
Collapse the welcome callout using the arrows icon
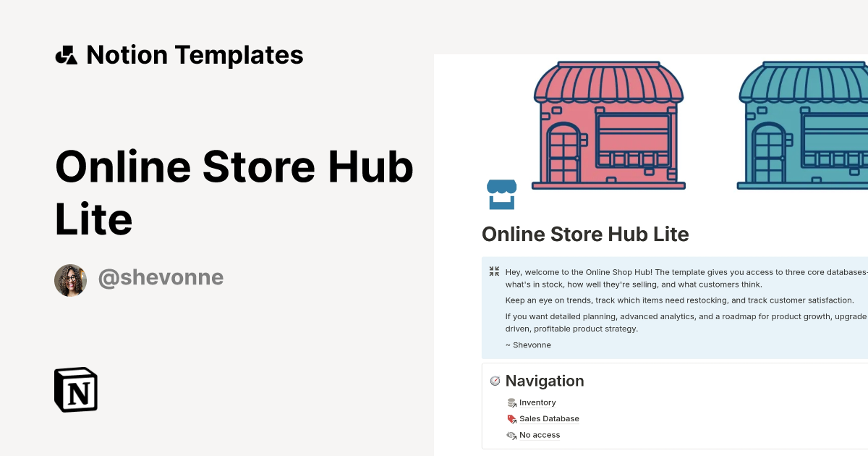pos(494,271)
